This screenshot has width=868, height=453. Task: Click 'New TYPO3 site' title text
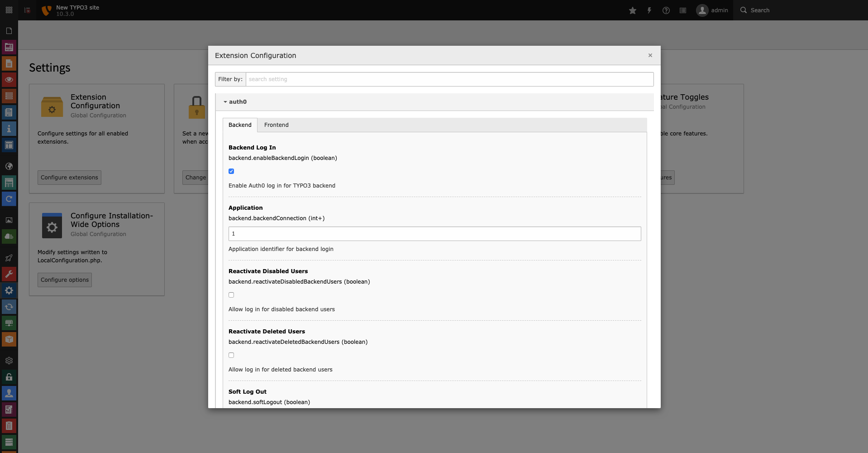(77, 7)
